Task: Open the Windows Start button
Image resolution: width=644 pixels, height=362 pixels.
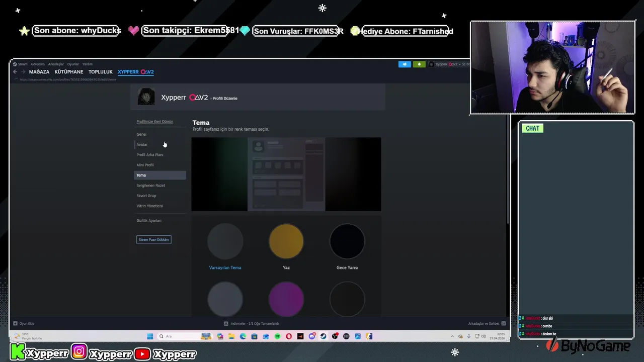Action: (150, 336)
